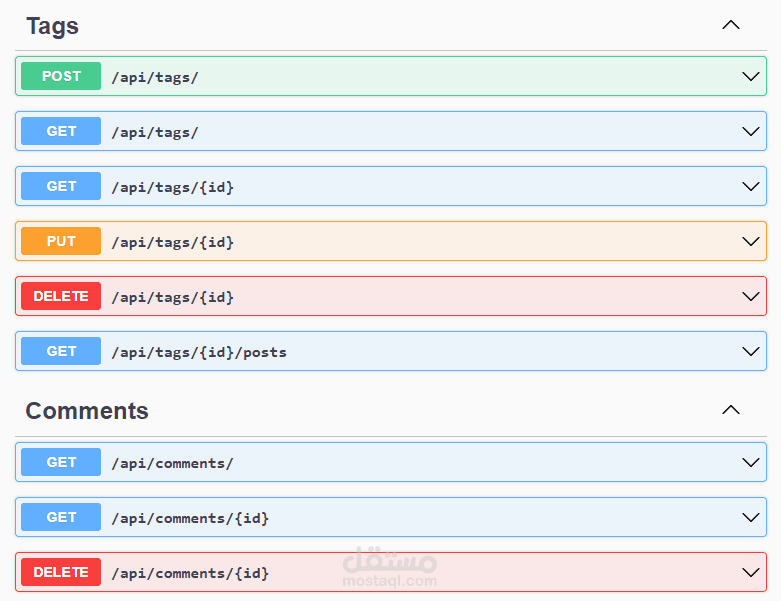Click the red DELETE badge for comments
781x601 pixels.
pos(61,572)
